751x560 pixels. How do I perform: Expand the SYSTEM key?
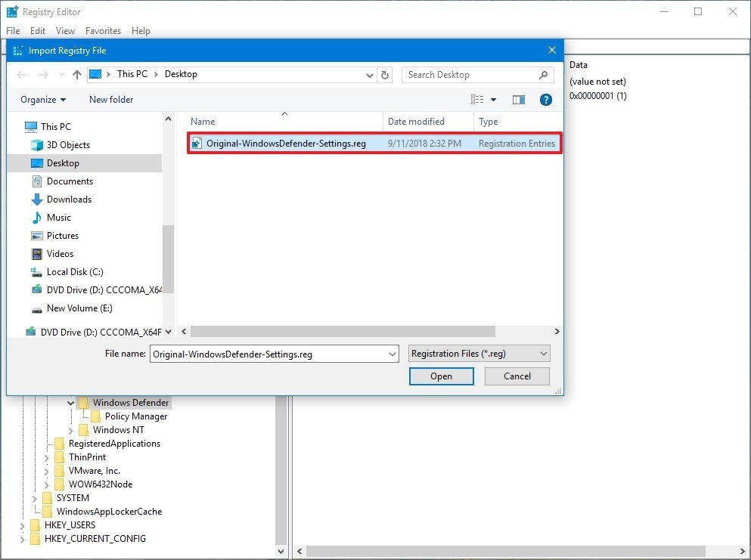click(x=35, y=498)
